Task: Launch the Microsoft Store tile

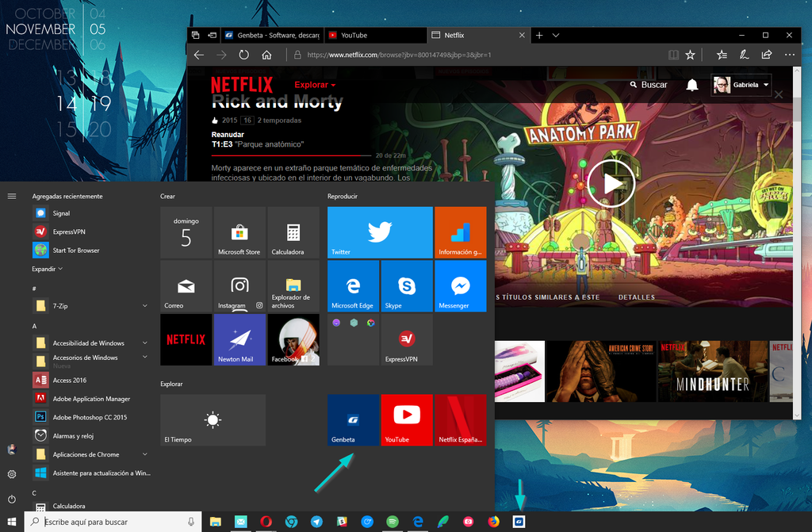Action: coord(239,232)
